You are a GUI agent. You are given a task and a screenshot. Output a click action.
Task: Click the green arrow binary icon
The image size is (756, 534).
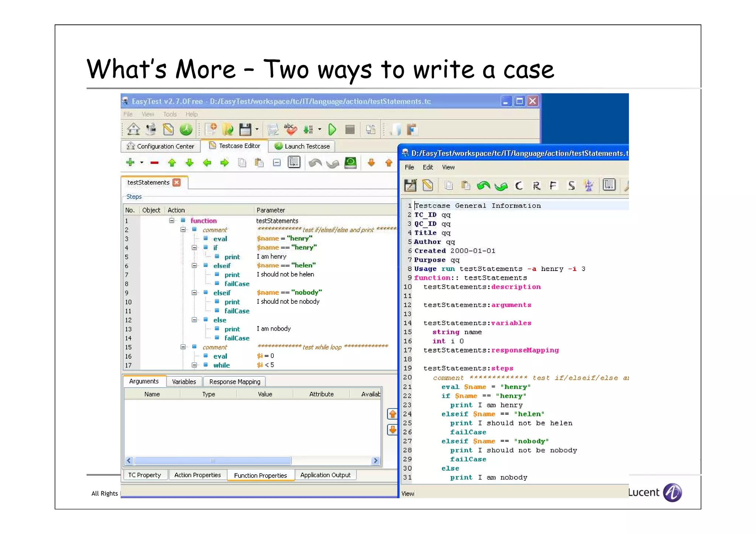(308, 130)
